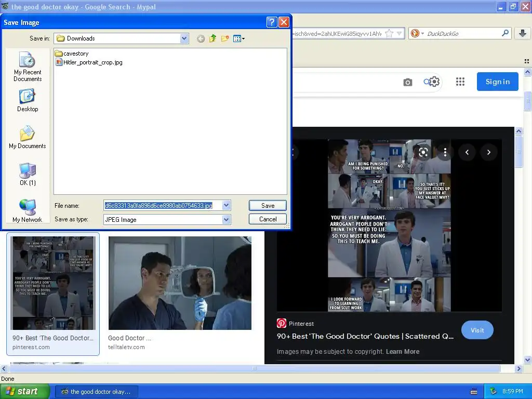
Task: Open the three-dot more options on preview
Action: pos(445,152)
